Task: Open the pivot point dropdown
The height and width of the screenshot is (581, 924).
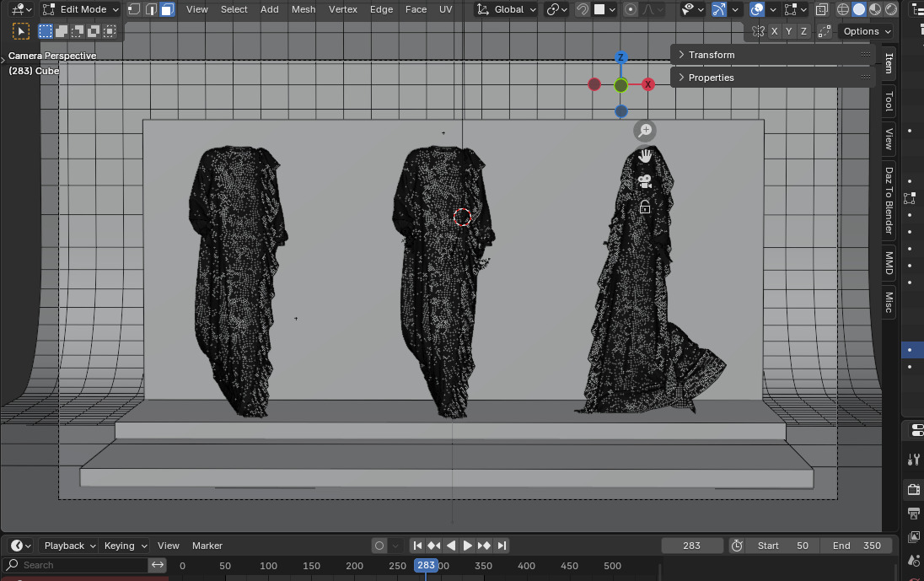Action: tap(557, 9)
